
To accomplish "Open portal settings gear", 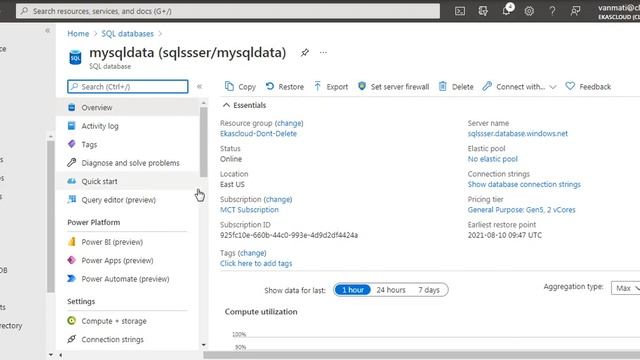I will coord(529,11).
